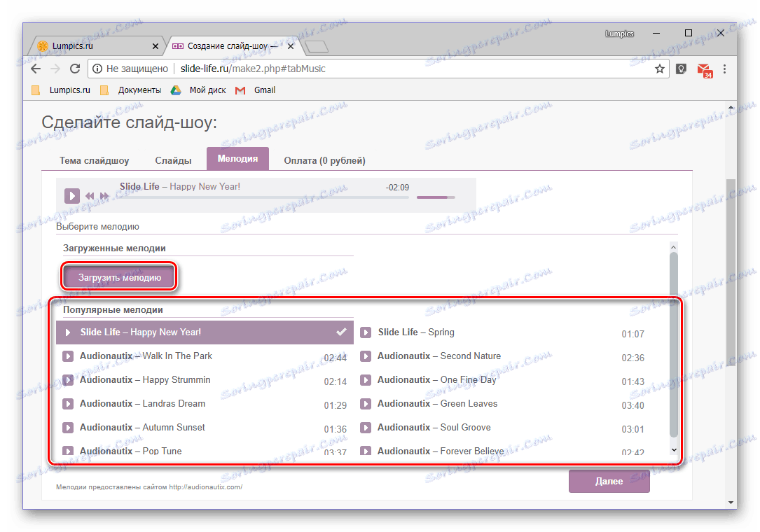Click the Загрузить мелодию button
The width and height of the screenshot is (760, 532).
click(x=119, y=277)
